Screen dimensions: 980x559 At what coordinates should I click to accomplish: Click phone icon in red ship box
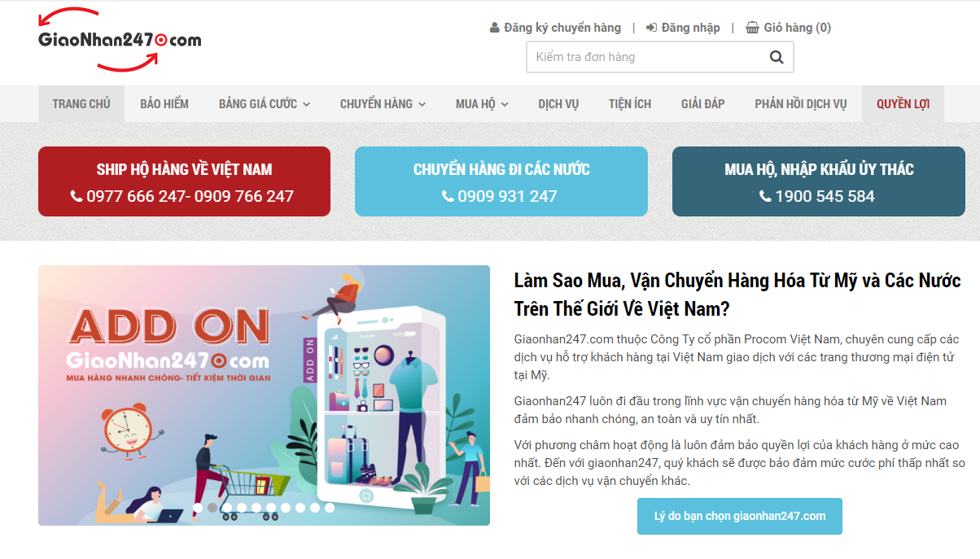tap(77, 196)
